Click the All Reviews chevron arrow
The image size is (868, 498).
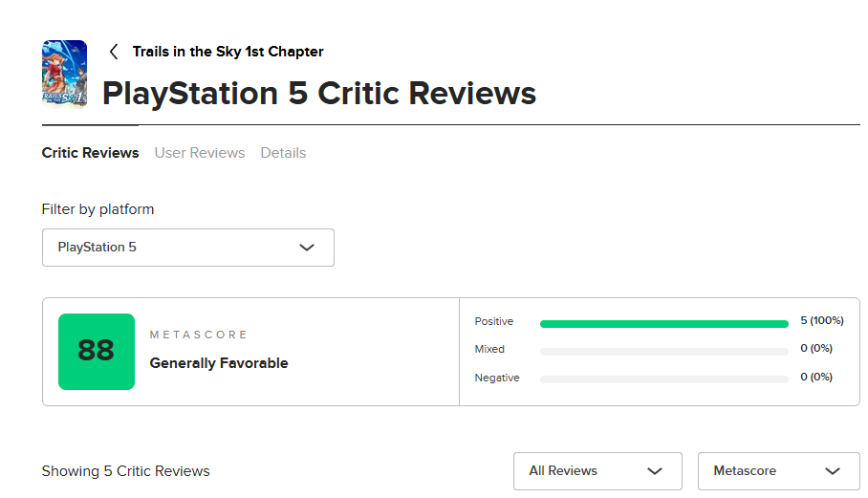point(655,471)
